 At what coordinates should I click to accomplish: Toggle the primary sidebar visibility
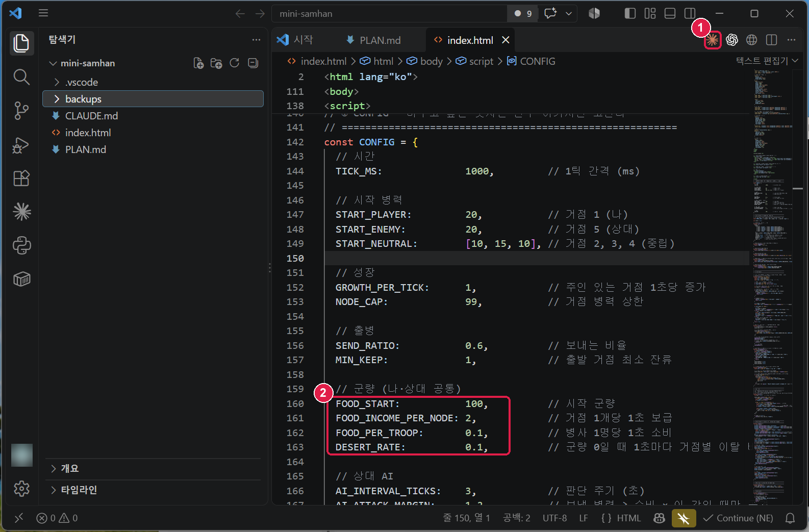(x=630, y=14)
